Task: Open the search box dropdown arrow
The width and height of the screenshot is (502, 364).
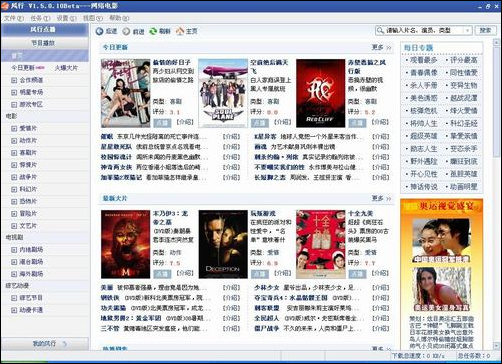Action: click(467, 30)
